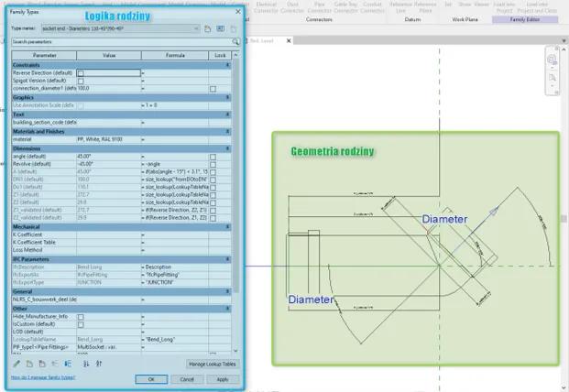
Task: Enable the Spigot Version checkbox
Action: coord(81,81)
